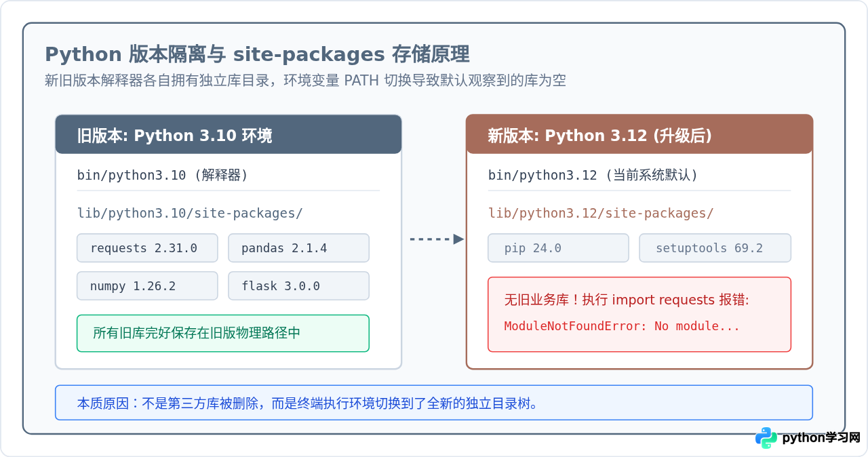Click the '新版本: Python 3.12 (升级后)' header
This screenshot has width=868, height=457.
pyautogui.click(x=639, y=134)
